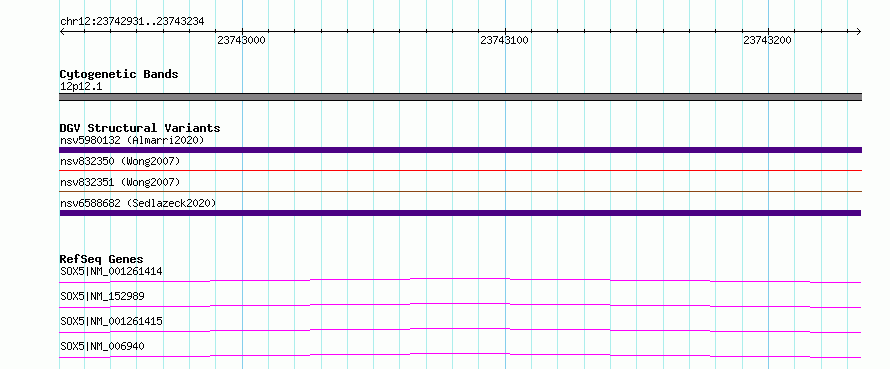Click the SOX5|NM_001261414 transcript label
The height and width of the screenshot is (369, 890).
111,271
